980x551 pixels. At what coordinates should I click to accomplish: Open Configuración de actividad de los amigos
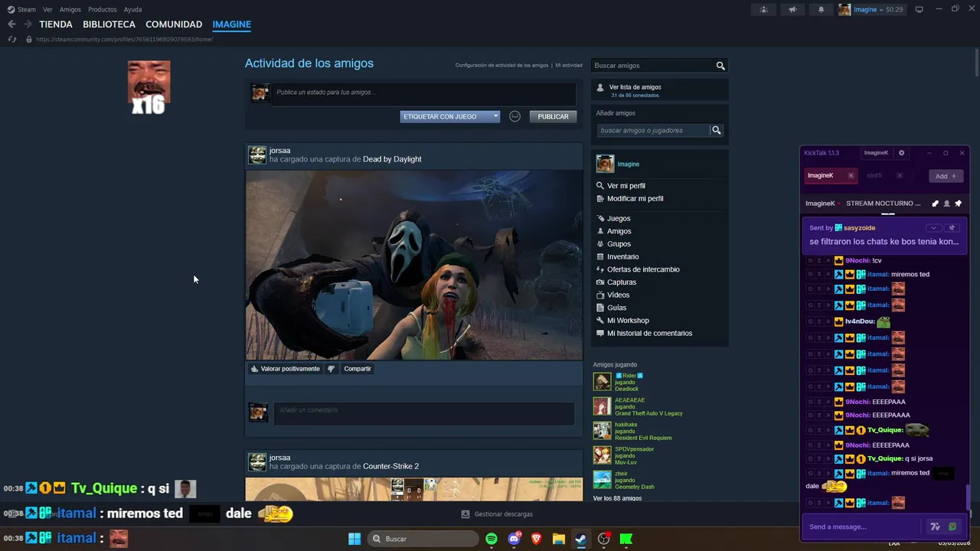tap(501, 65)
